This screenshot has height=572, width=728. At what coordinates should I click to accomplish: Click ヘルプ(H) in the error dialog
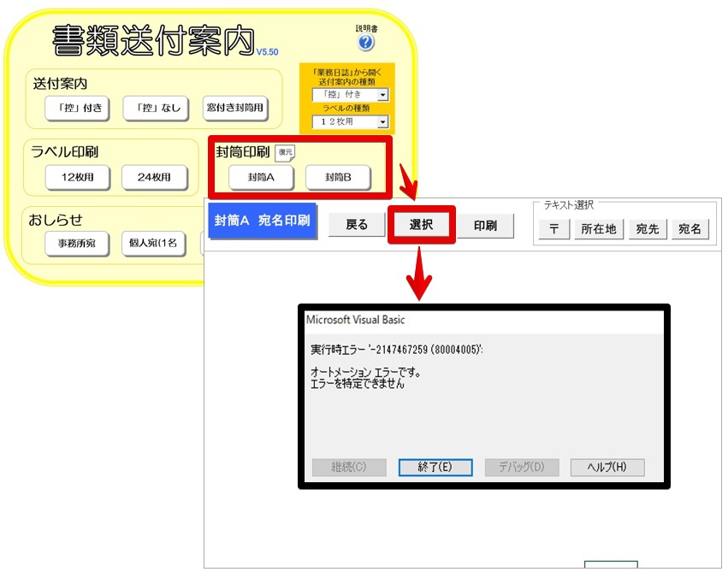pos(607,467)
